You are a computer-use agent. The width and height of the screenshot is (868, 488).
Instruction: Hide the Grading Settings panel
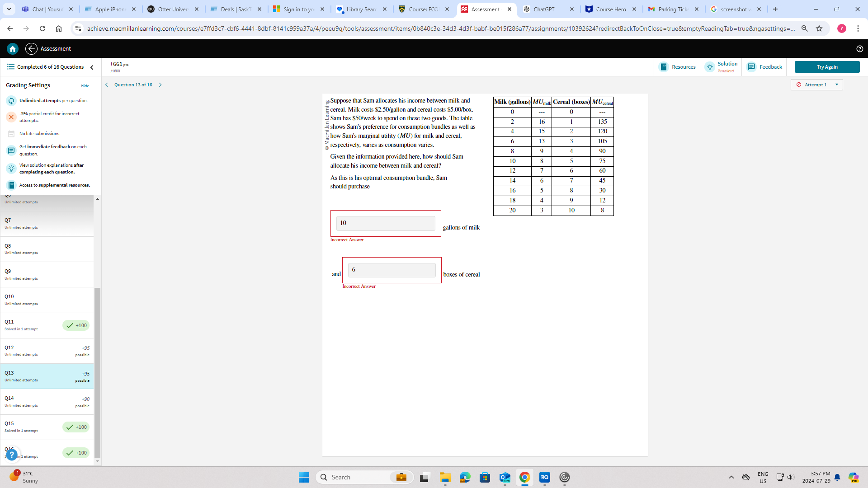pos(85,85)
